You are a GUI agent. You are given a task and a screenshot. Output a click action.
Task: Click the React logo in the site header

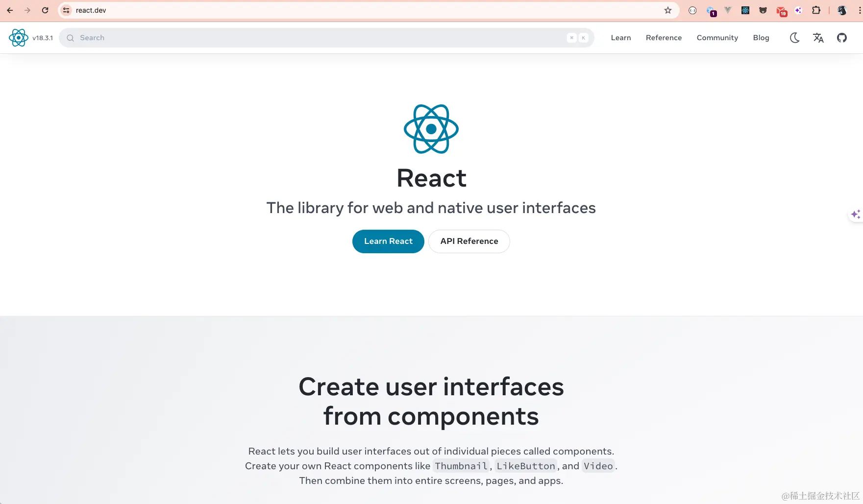click(19, 38)
